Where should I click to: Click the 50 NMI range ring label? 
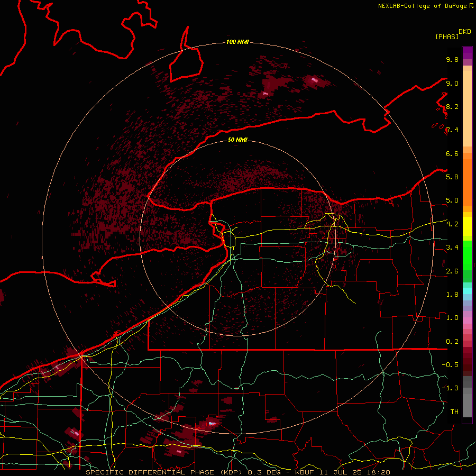237,140
